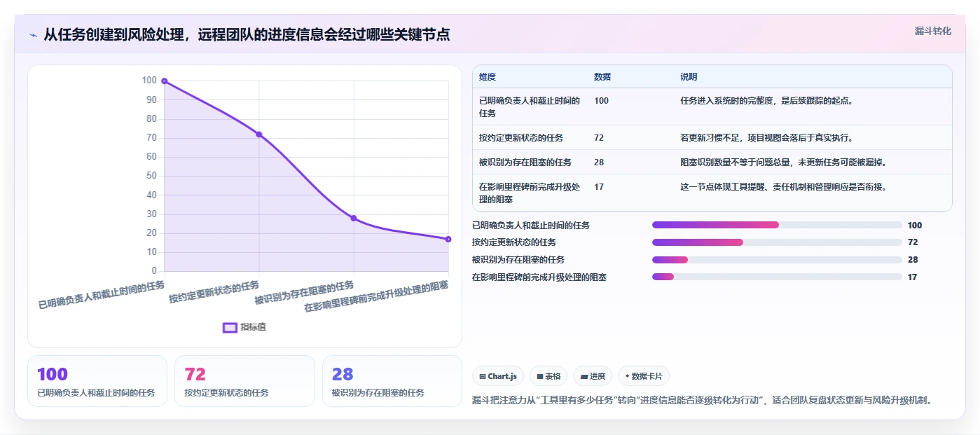Click the y-axis tick label 0
This screenshot has height=435, width=980.
[x=154, y=271]
